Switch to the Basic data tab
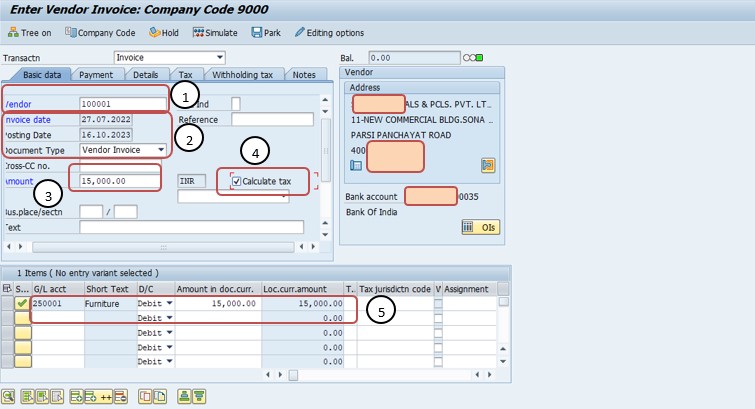 pos(42,75)
